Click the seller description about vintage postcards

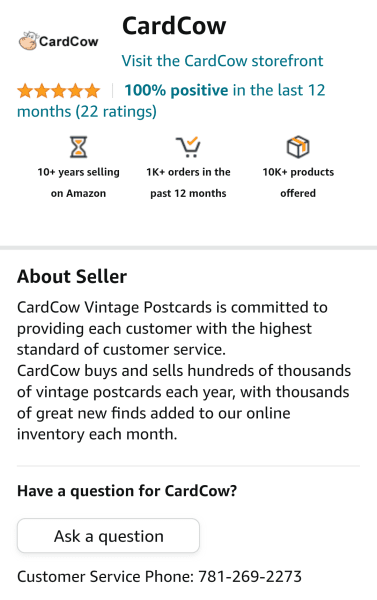(x=184, y=370)
